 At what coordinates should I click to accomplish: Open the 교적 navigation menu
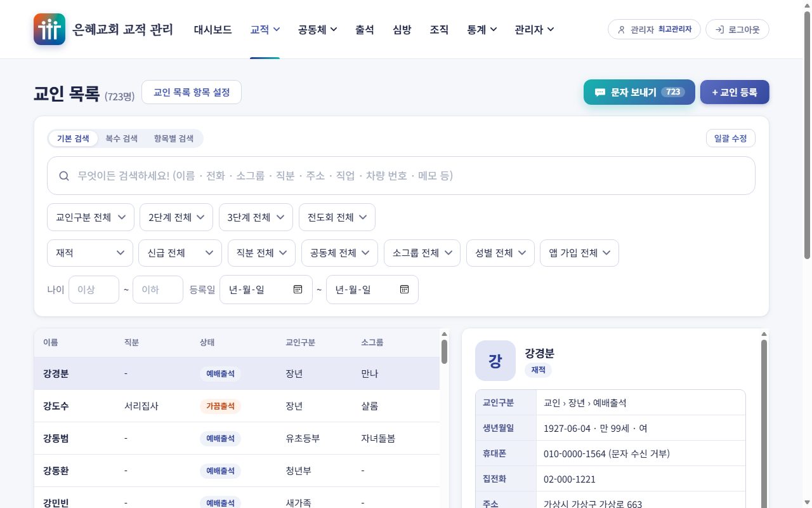click(x=265, y=29)
